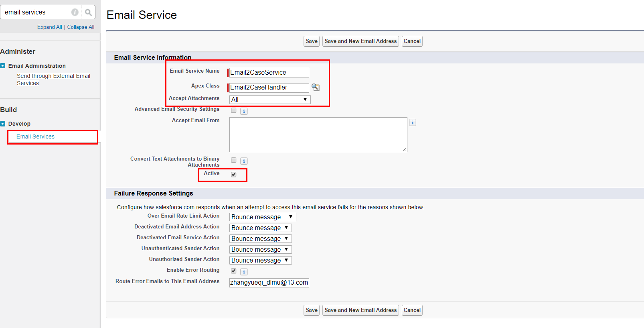Open the Accept Attachments dropdown
644x328 pixels.
pos(270,100)
